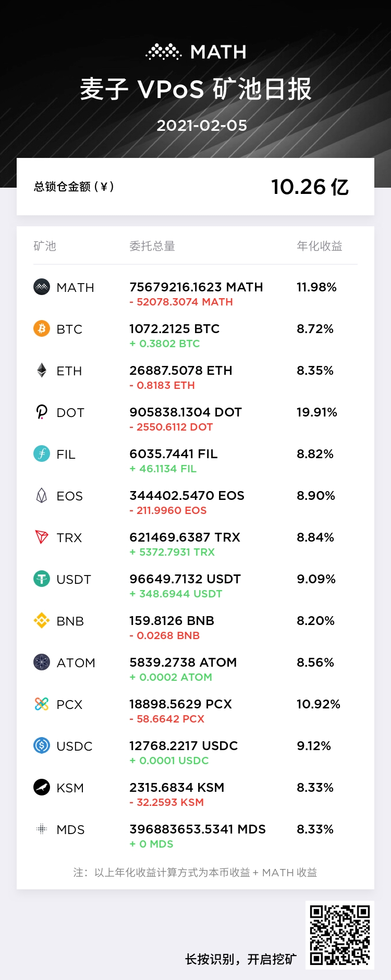This screenshot has height=980, width=391.
Task: Tap the Filecoin FIL icon
Action: [x=42, y=454]
